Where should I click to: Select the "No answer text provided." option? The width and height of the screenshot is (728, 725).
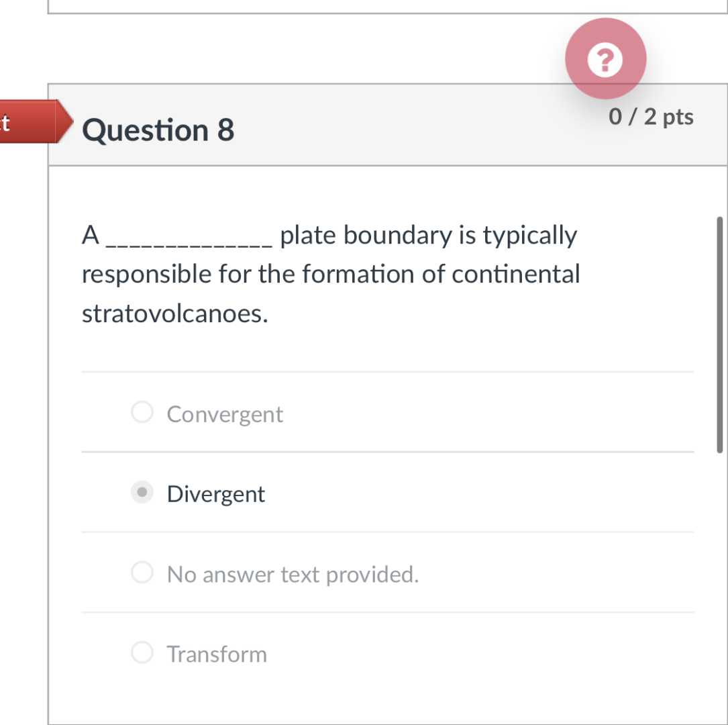click(142, 572)
